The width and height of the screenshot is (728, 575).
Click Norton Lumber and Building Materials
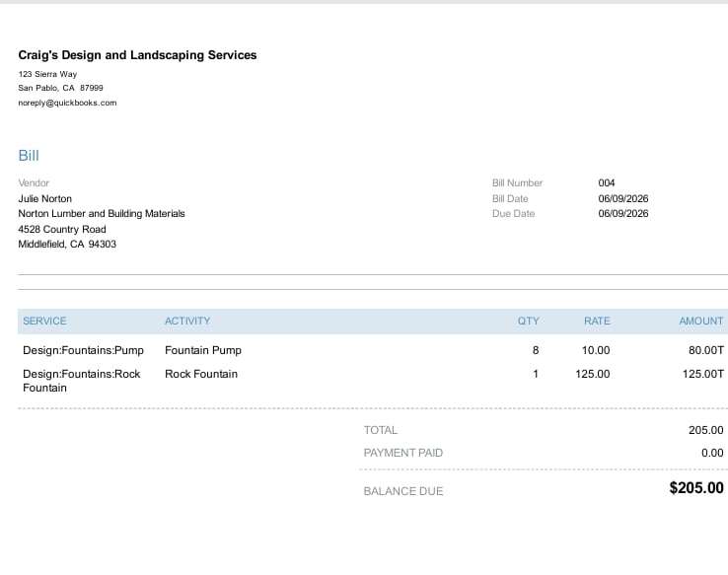pos(102,213)
